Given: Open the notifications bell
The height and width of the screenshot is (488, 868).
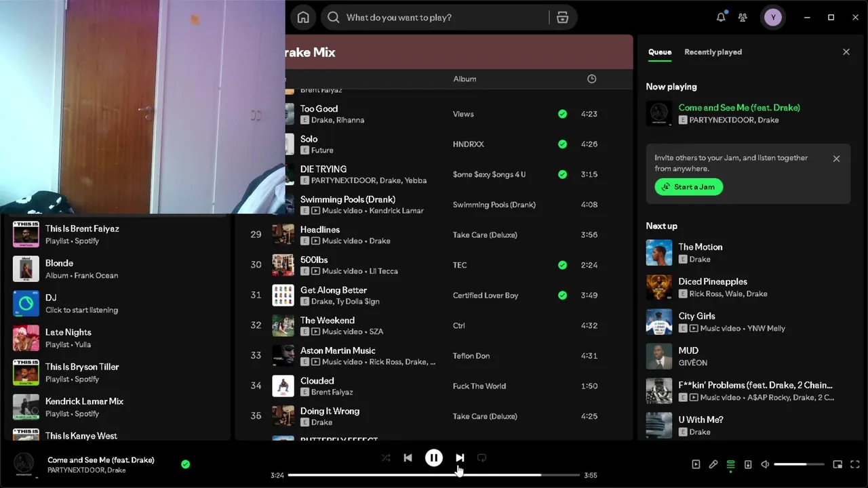Looking at the screenshot, I should click(x=721, y=18).
